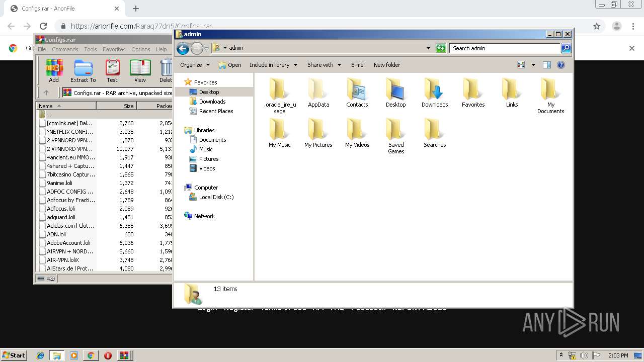
Task: Sort WinRAR list by Name column
Action: pyautogui.click(x=66, y=106)
